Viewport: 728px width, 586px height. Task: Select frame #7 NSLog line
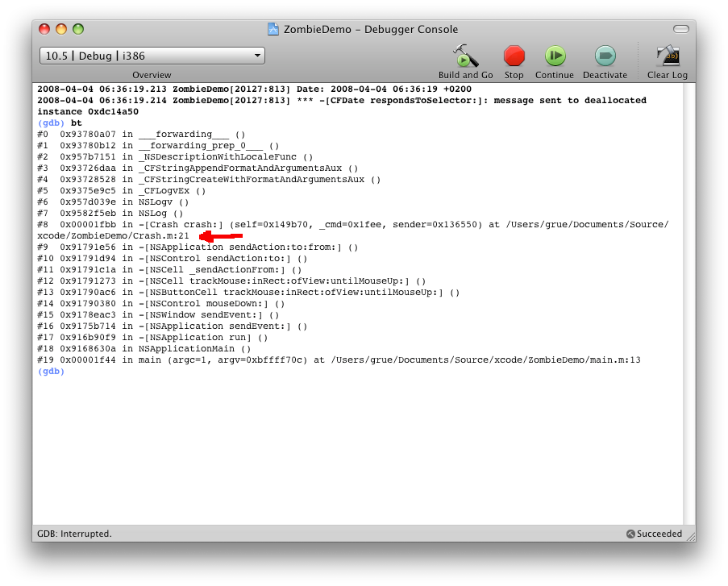click(x=110, y=213)
